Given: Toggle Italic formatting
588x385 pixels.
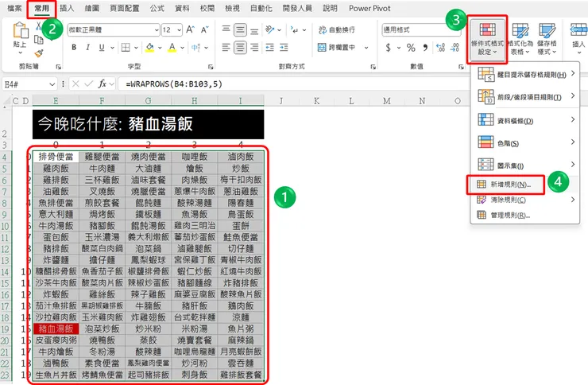Looking at the screenshot, I should pyautogui.click(x=87, y=47).
